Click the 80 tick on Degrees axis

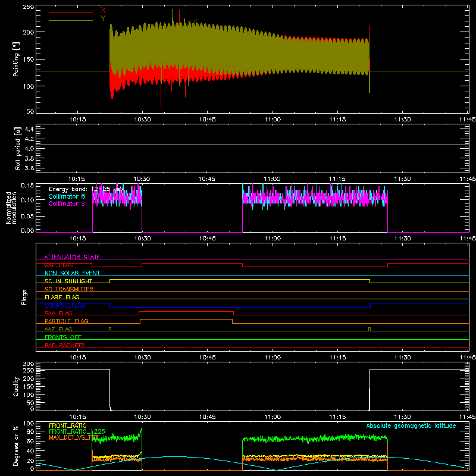30,432
